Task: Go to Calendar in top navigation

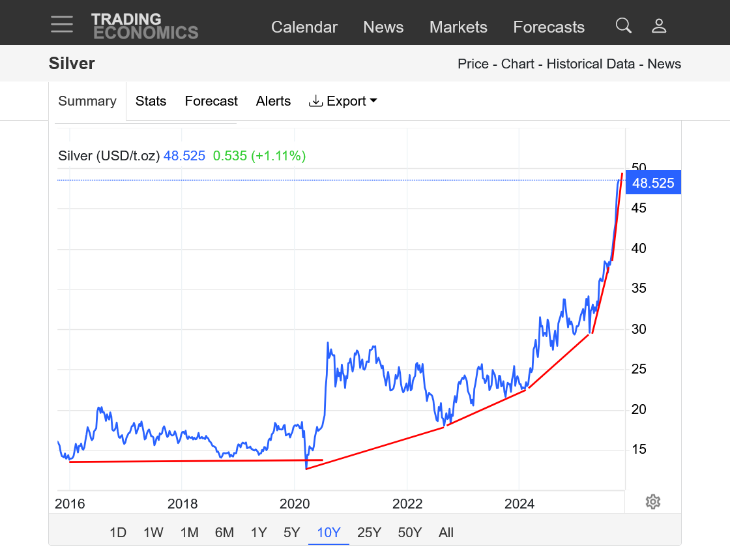Action: (304, 27)
